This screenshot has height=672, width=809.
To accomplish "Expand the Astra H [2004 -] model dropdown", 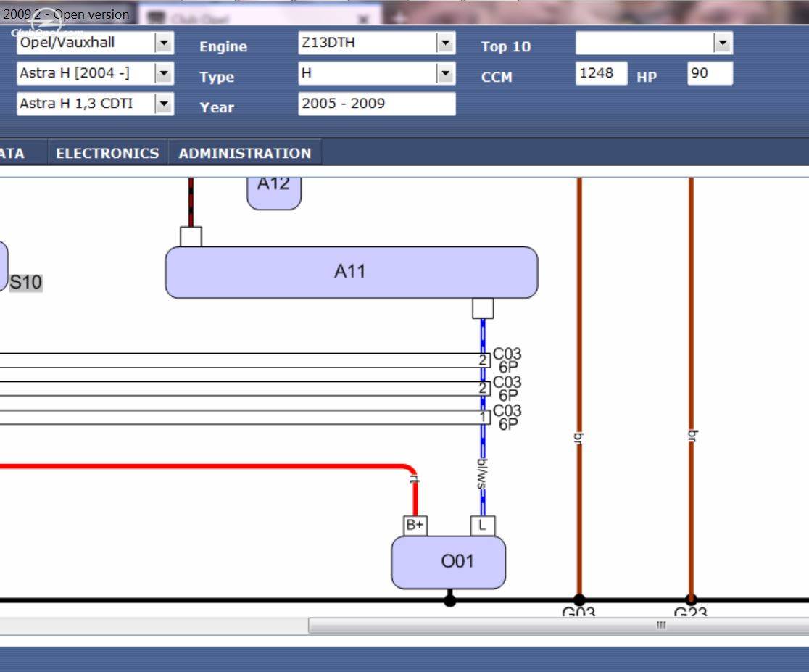I will coord(164,73).
